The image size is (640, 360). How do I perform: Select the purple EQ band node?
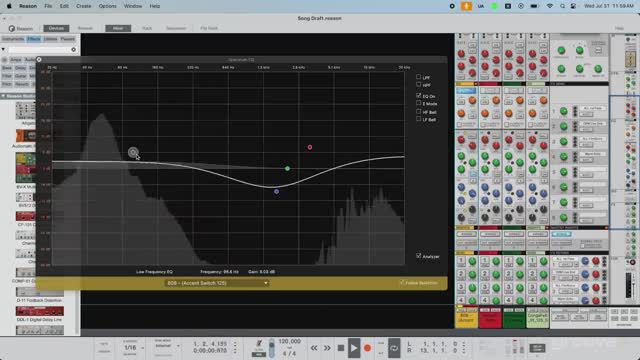277,191
